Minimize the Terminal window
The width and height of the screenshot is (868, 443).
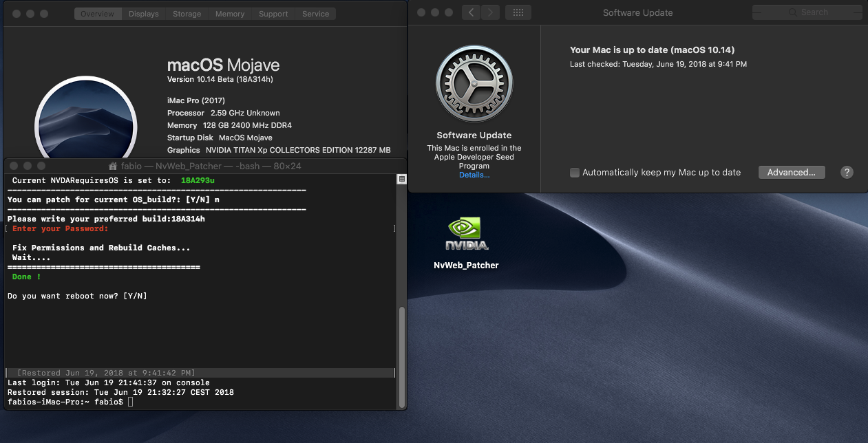coord(28,166)
